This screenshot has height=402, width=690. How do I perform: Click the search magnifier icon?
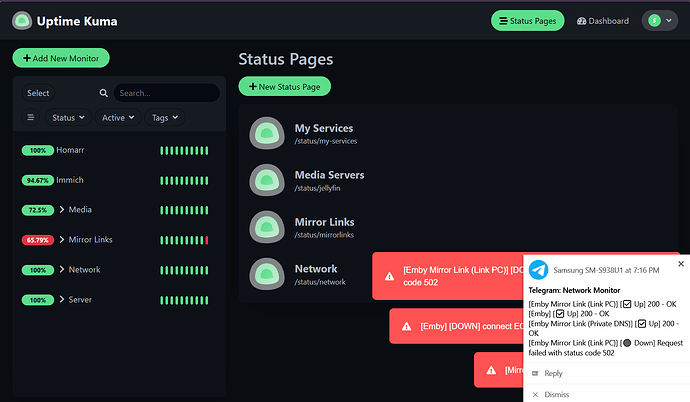(103, 93)
